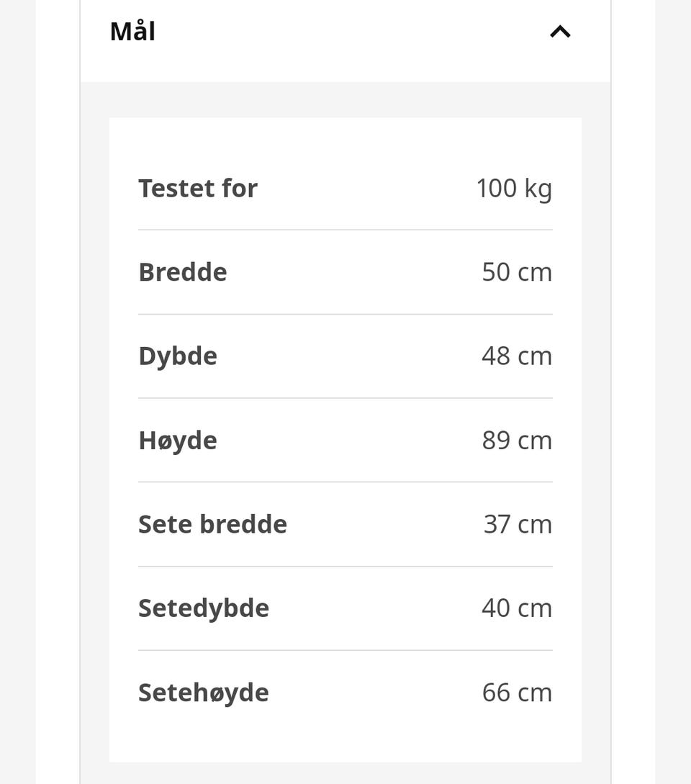Click the 48 cm depth value
Screen dimensions: 691x784
[517, 356]
